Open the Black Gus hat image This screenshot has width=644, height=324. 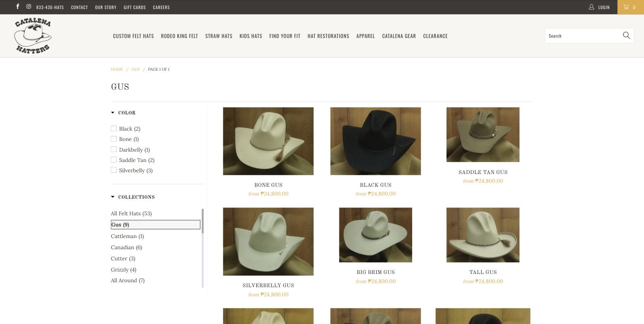(x=376, y=141)
